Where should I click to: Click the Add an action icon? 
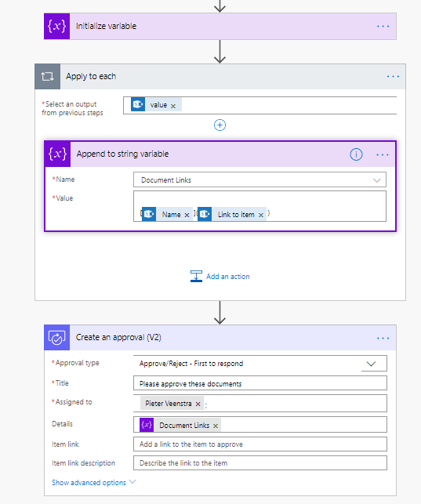pos(196,277)
